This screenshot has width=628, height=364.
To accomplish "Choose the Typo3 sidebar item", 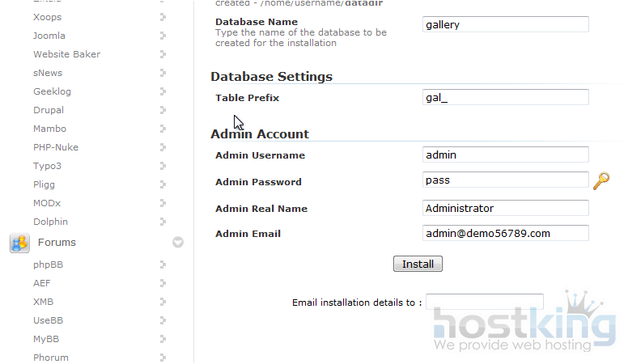I will pyautogui.click(x=47, y=166).
